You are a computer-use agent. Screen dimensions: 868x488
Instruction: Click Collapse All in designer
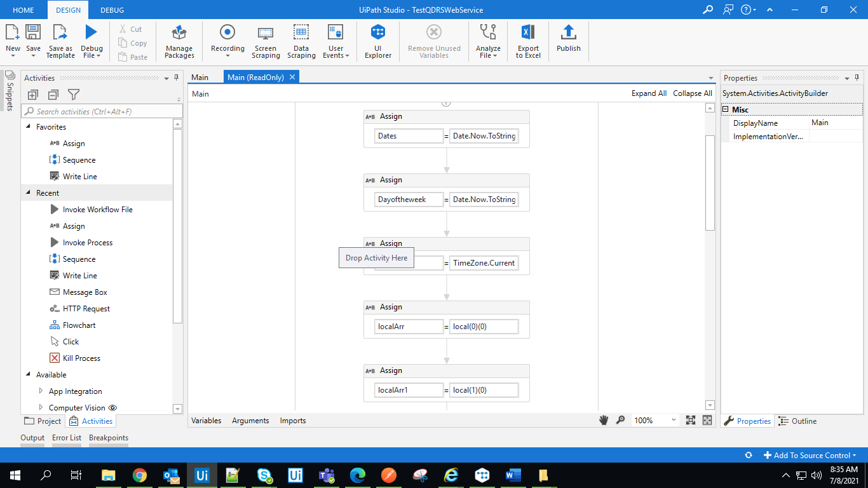[693, 93]
